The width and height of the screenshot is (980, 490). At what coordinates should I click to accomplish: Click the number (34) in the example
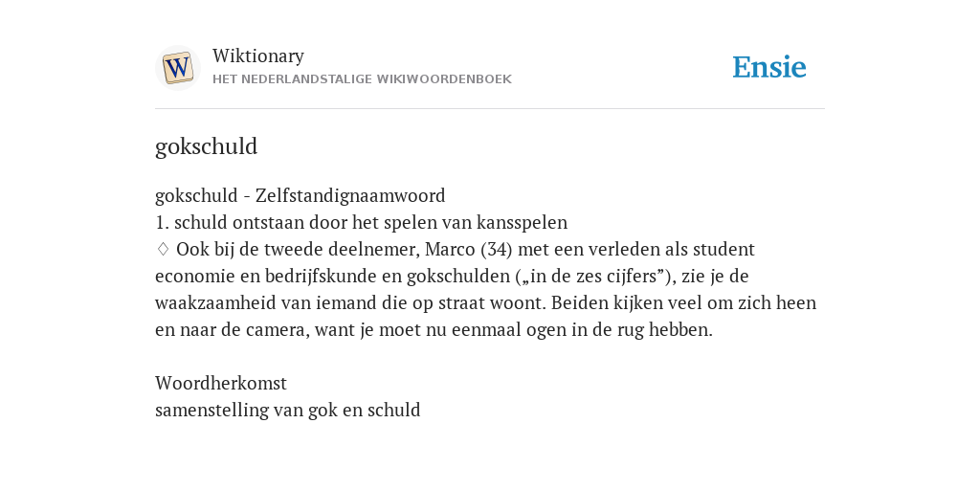[497, 250]
